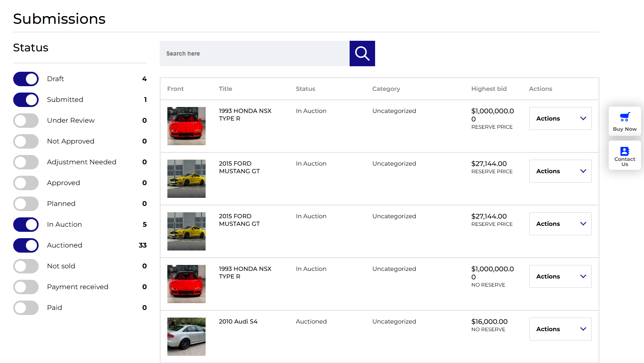Open Actions dropdown for first Honda NSX reserve-price row
The height and width of the screenshot is (363, 644).
click(x=560, y=118)
